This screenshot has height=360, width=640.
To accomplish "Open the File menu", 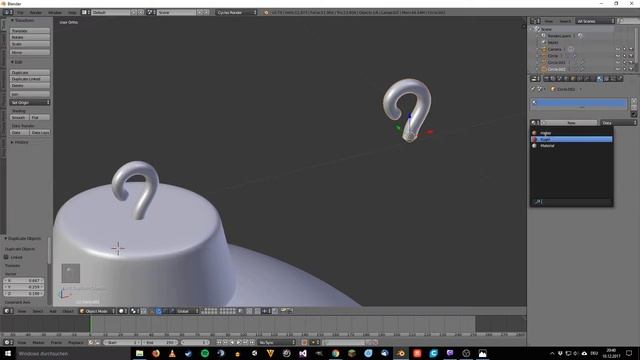I will [x=20, y=13].
